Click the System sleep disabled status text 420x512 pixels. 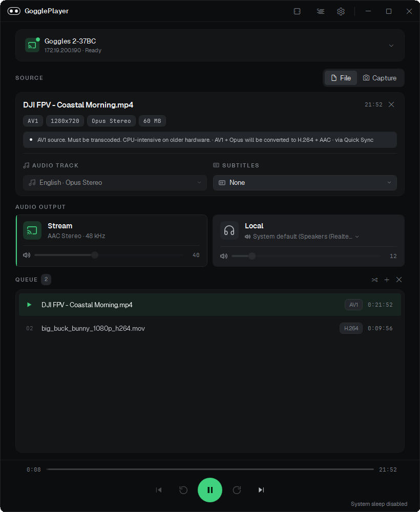[x=379, y=504]
